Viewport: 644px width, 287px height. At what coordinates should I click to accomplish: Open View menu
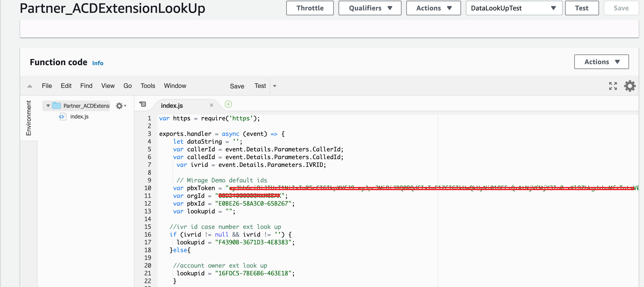coord(108,86)
